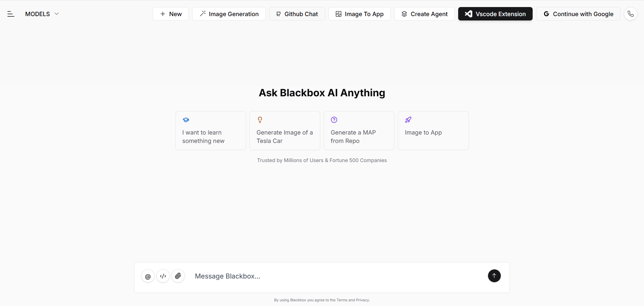This screenshot has width=644, height=306.
Task: Open Image Generation tool
Action: pyautogui.click(x=229, y=14)
